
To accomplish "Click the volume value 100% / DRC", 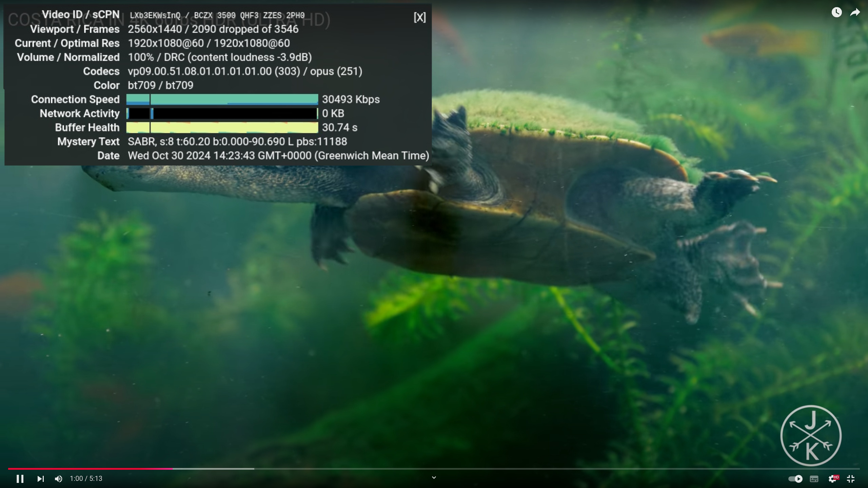I will coord(220,57).
